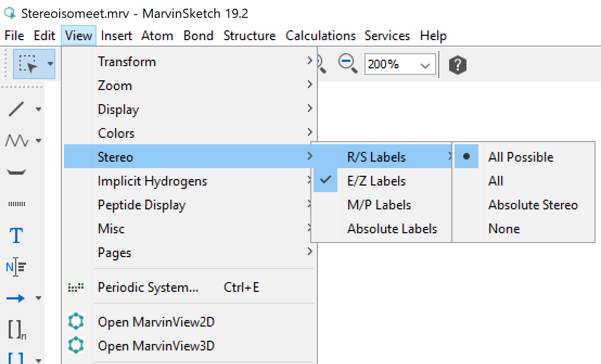This screenshot has height=364, width=601.
Task: Open the 200% zoom level dropdown
Action: 400,65
